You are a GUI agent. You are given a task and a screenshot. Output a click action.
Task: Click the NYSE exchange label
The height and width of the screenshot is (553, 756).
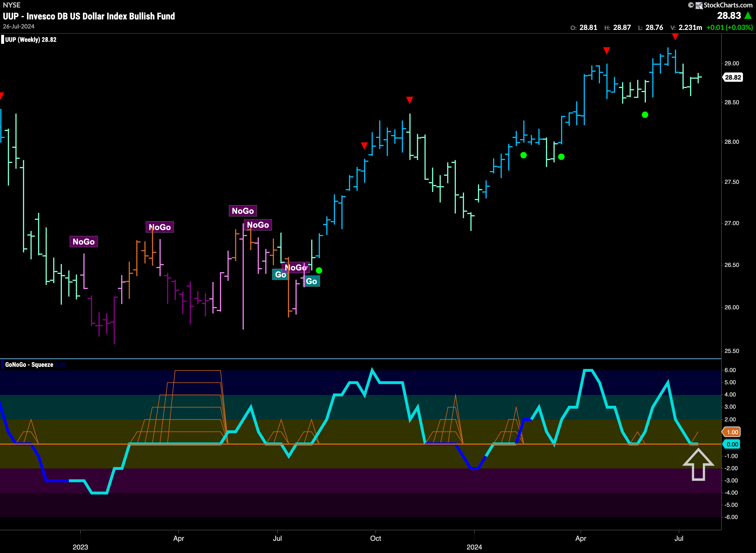[12, 5]
